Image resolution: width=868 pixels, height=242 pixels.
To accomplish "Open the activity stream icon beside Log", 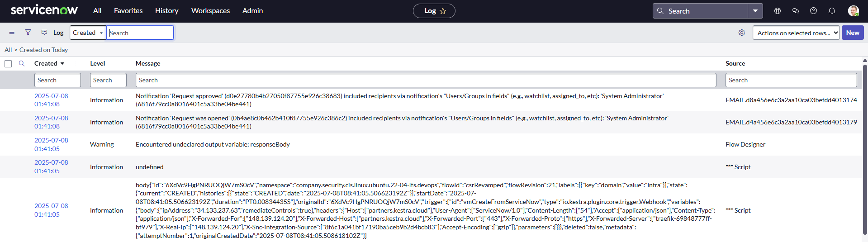I will (x=44, y=33).
